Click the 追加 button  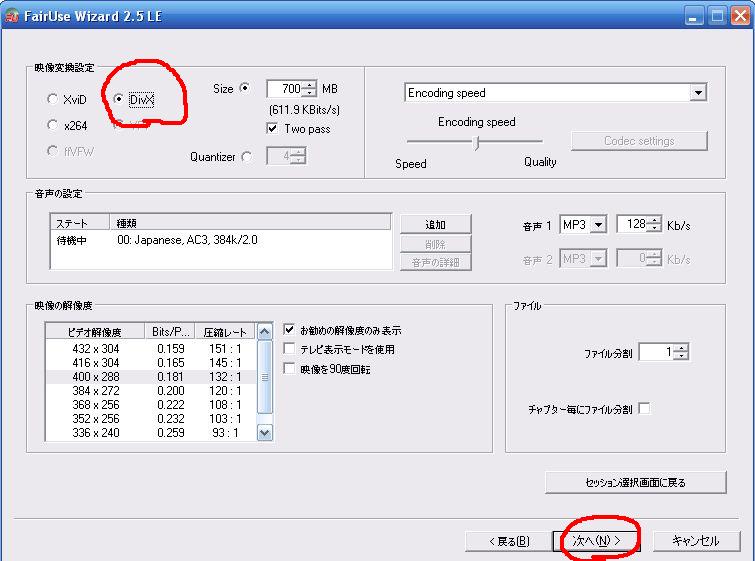[x=435, y=224]
